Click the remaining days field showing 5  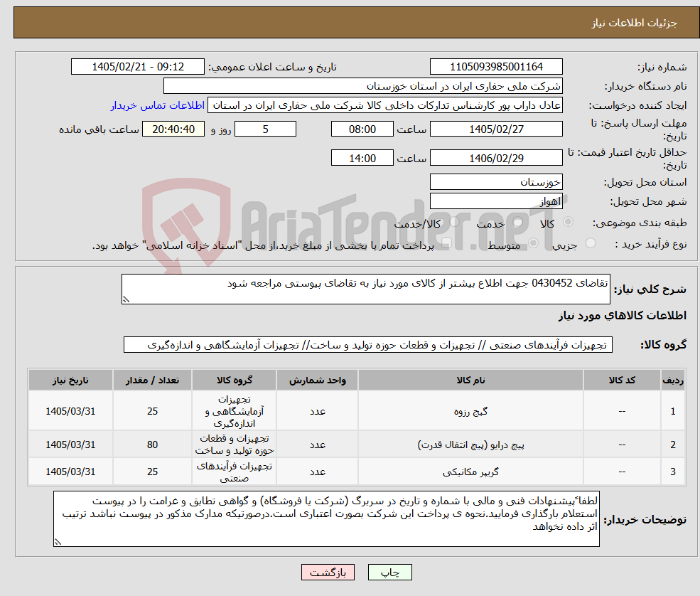click(x=265, y=129)
